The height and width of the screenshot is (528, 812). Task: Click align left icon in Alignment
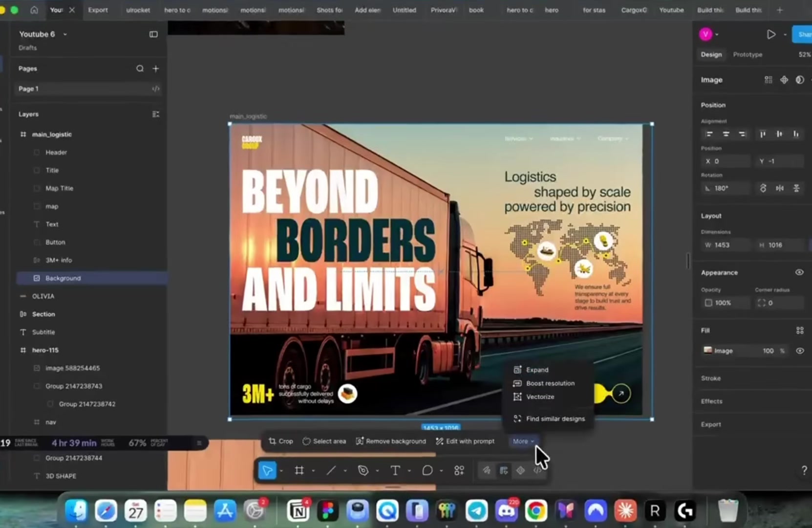coord(709,134)
